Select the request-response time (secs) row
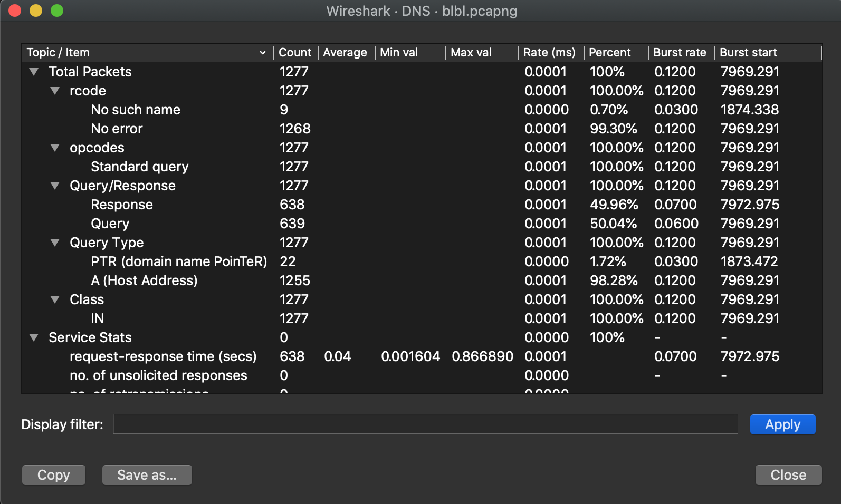 click(163, 356)
